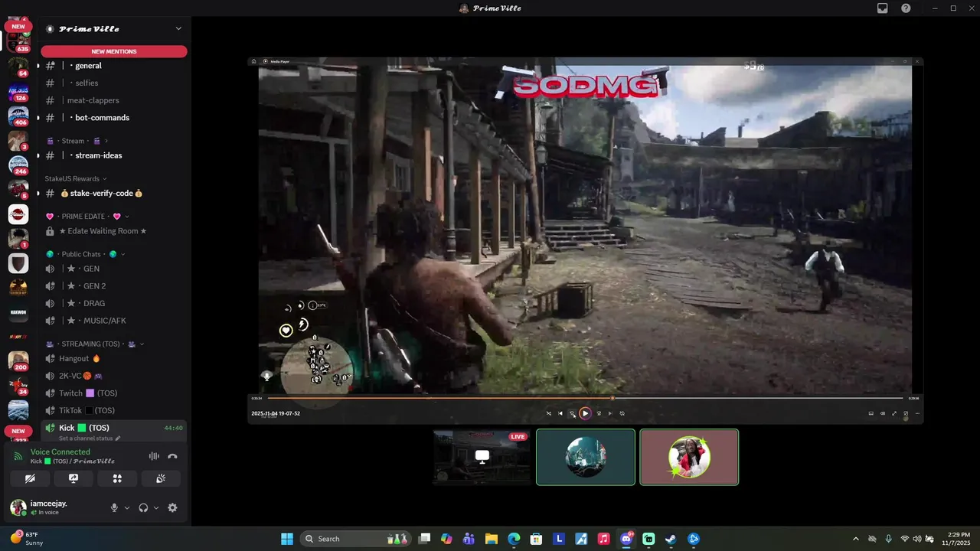Toggle repeat in streamed media player

[x=622, y=413]
